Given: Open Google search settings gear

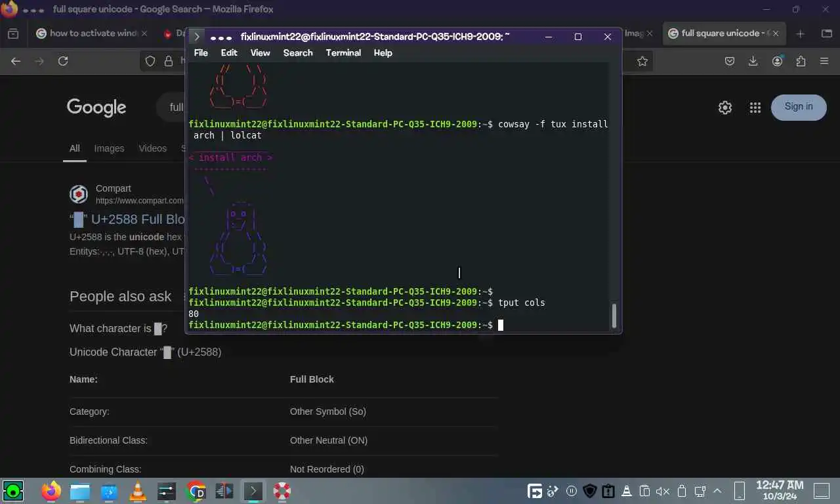Looking at the screenshot, I should point(725,108).
